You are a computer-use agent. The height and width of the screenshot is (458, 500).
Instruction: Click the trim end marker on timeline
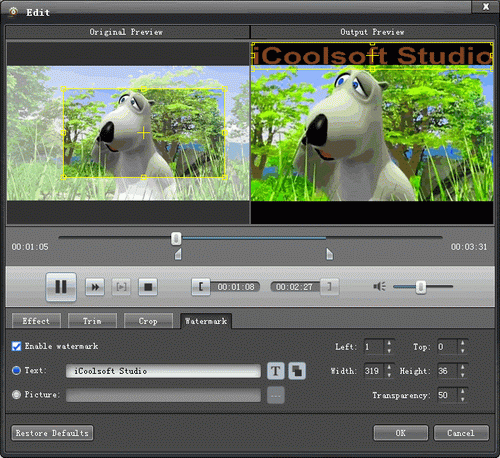(x=329, y=254)
